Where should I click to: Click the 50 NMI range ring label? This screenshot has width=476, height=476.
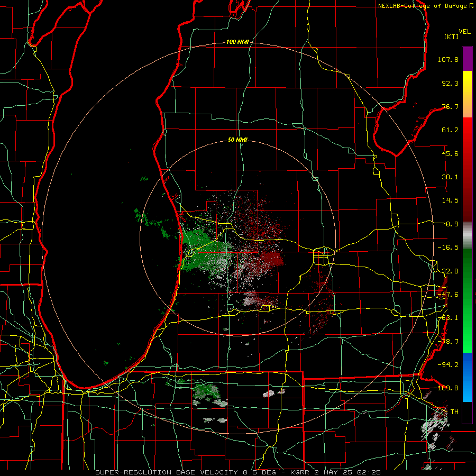tap(237, 140)
